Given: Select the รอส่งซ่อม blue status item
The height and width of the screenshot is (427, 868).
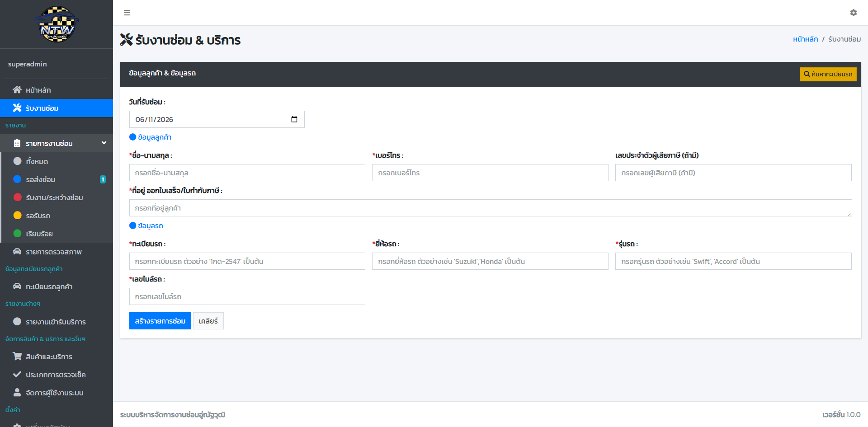Looking at the screenshot, I should (57, 179).
